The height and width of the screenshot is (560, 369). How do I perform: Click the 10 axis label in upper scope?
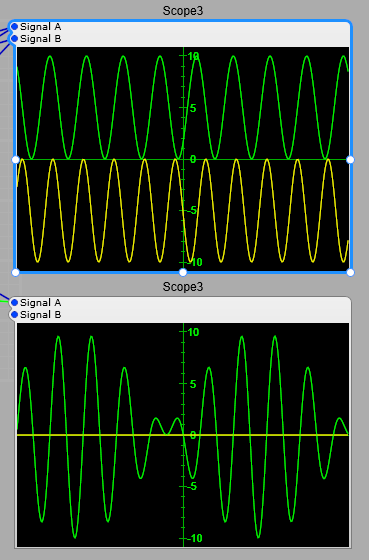click(x=193, y=56)
